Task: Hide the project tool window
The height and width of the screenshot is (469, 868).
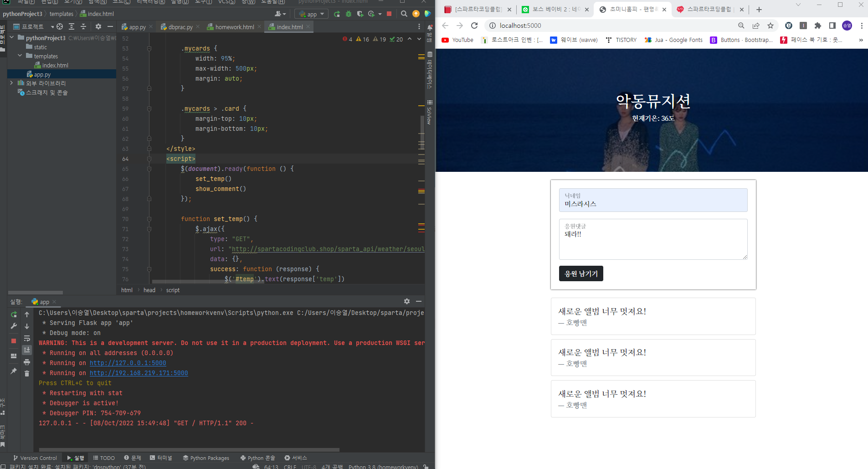Action: point(110,26)
